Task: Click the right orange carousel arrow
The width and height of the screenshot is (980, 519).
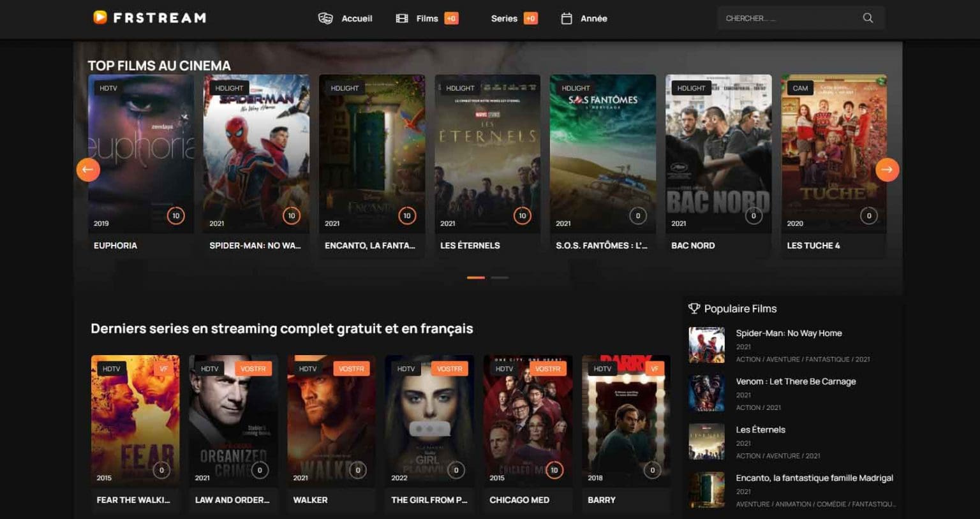Action: (x=887, y=170)
